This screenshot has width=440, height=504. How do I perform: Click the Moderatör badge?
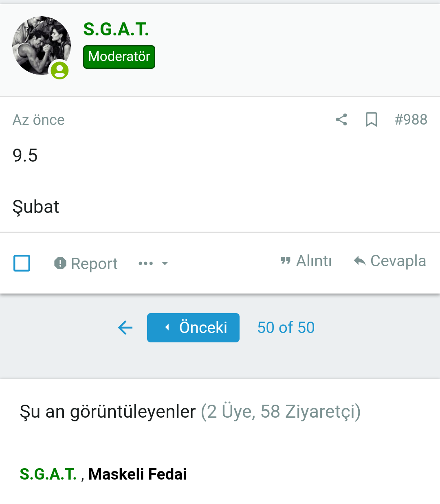(x=119, y=57)
